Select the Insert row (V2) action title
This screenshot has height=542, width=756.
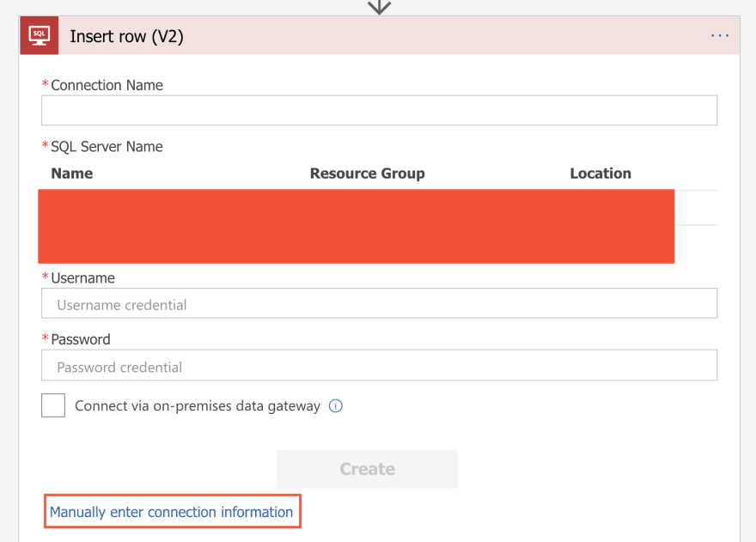click(x=126, y=37)
